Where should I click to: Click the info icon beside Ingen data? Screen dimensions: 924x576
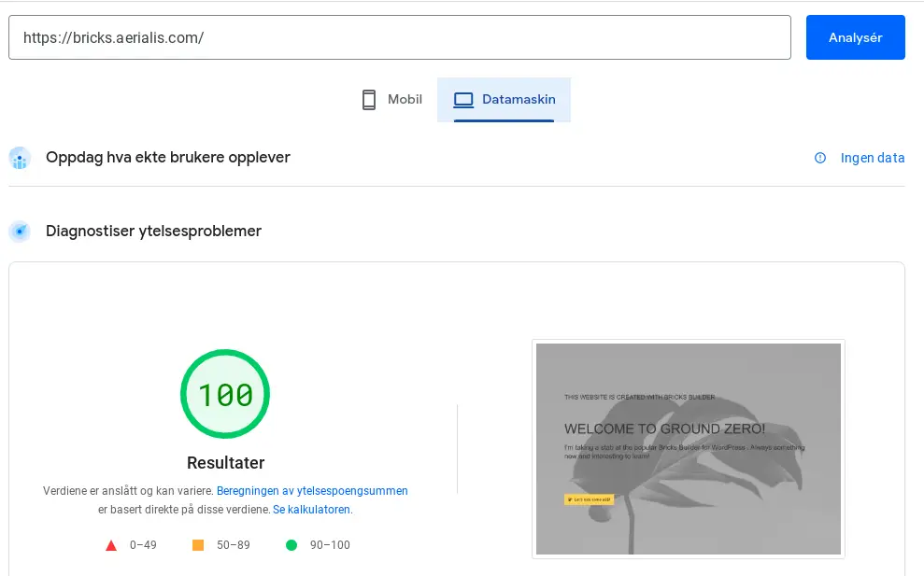pyautogui.click(x=820, y=158)
